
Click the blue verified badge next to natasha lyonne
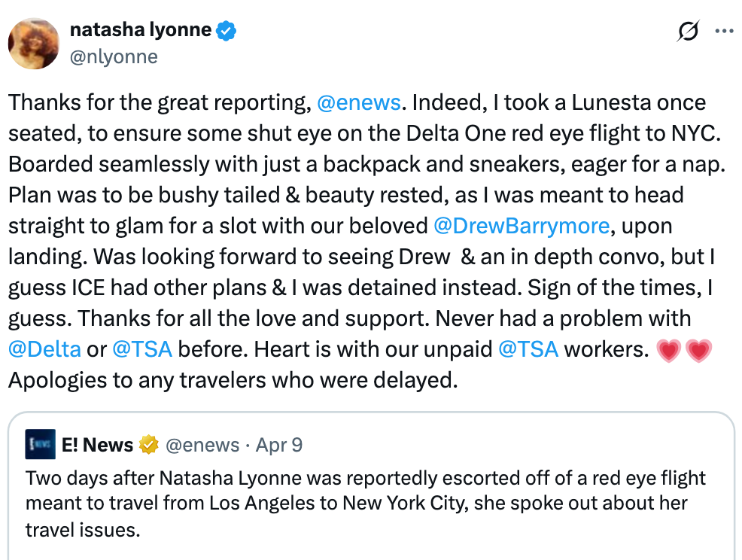click(x=227, y=31)
